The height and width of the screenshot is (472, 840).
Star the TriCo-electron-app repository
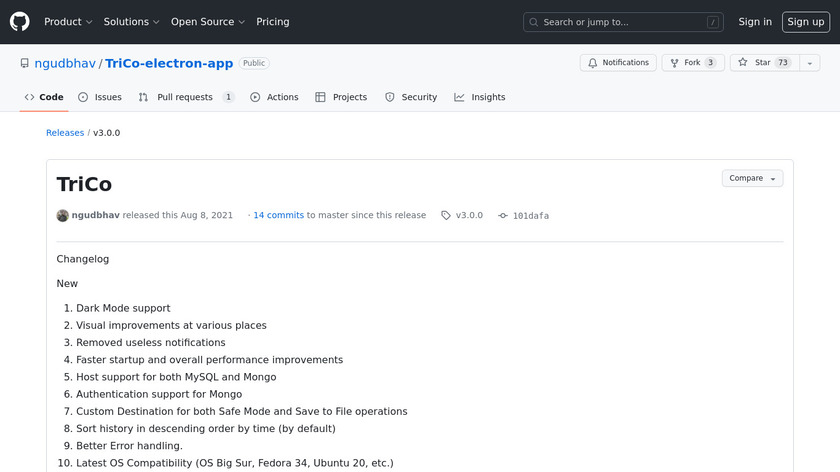(761, 63)
